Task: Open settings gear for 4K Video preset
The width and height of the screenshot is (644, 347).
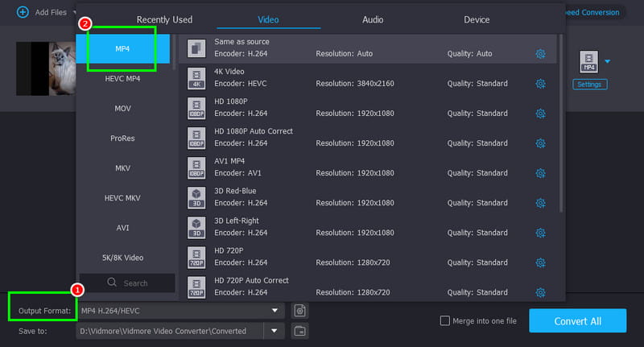Action: (540, 84)
